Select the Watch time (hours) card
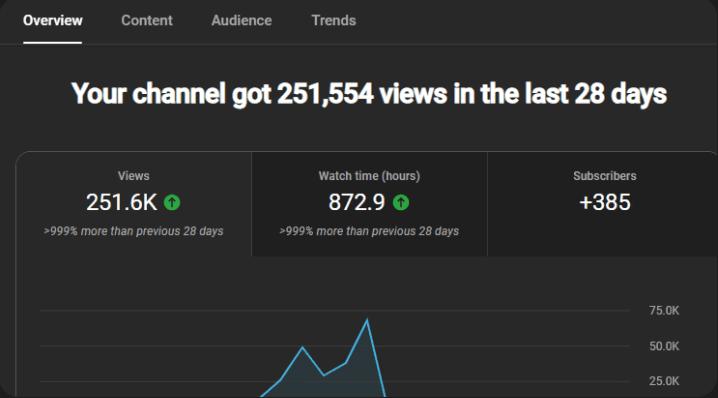Viewport: 718px width, 398px height. point(370,204)
